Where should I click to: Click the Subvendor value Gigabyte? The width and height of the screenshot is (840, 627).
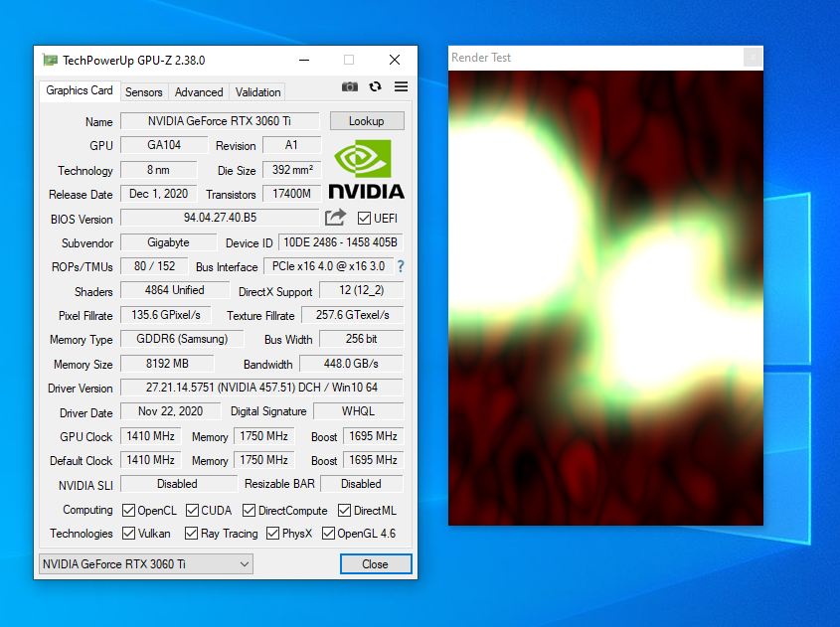pos(168,242)
